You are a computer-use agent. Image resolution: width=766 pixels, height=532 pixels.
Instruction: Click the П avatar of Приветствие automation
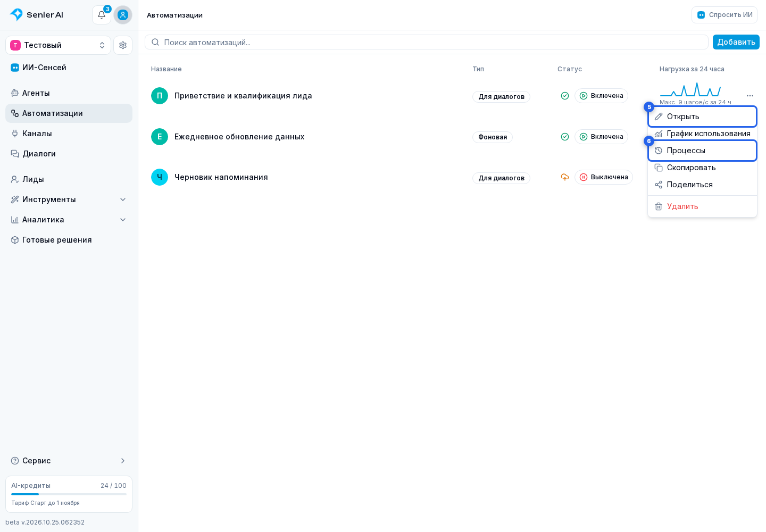click(160, 96)
